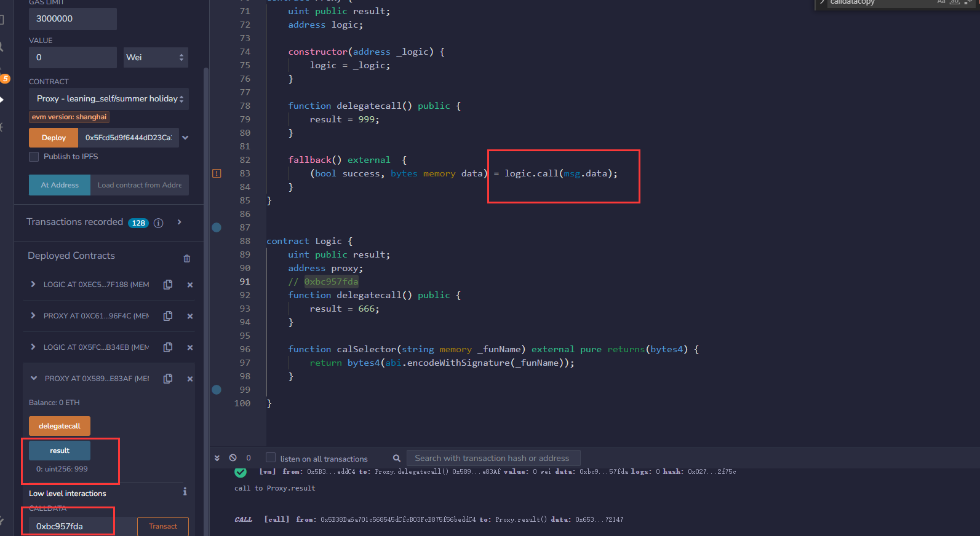
Task: Expand LOGIC AT 0X5FC...B34EB contract
Action: (x=33, y=347)
